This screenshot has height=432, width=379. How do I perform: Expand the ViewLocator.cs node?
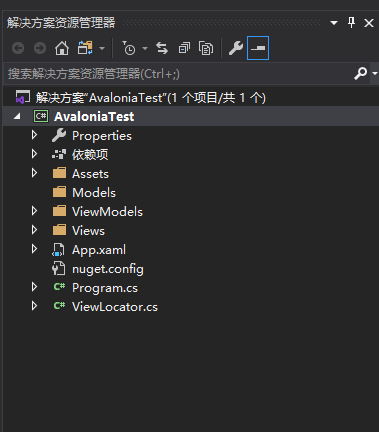click(x=34, y=306)
